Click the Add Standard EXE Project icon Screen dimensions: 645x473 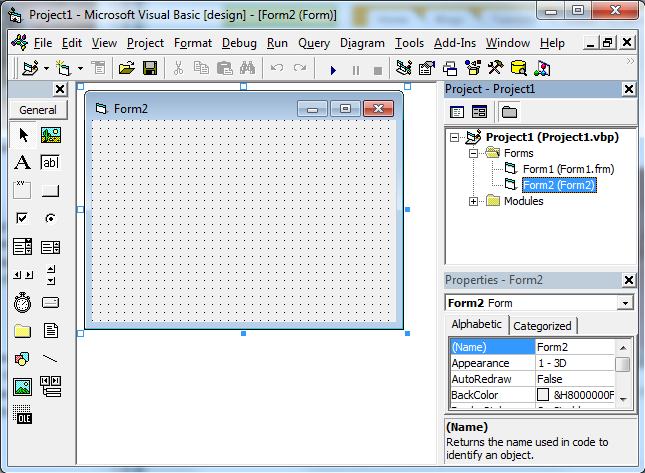pyautogui.click(x=30, y=68)
